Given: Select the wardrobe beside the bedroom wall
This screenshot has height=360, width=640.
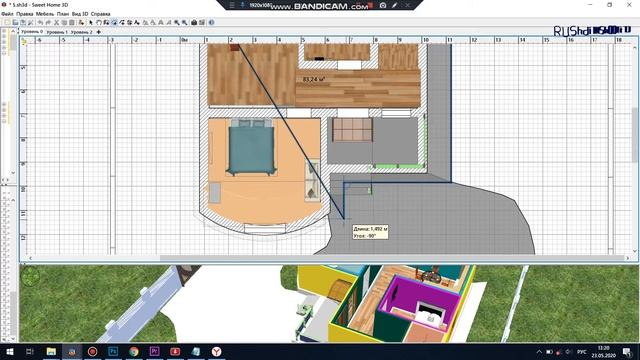Looking at the screenshot, I should [312, 180].
